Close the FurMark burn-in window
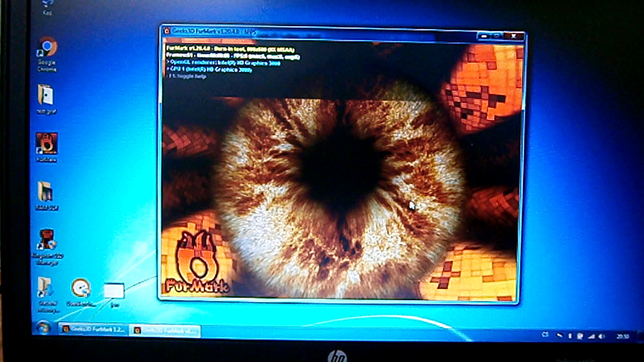This screenshot has width=644, height=362. (x=513, y=36)
